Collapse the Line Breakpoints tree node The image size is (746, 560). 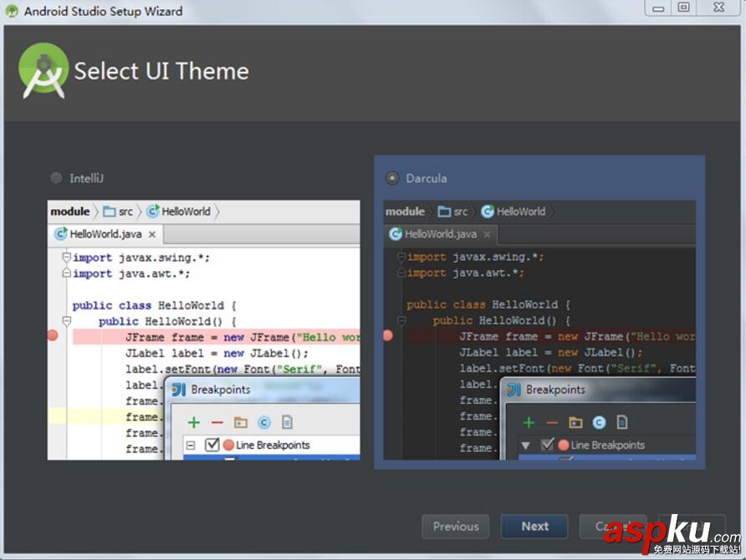tap(191, 445)
